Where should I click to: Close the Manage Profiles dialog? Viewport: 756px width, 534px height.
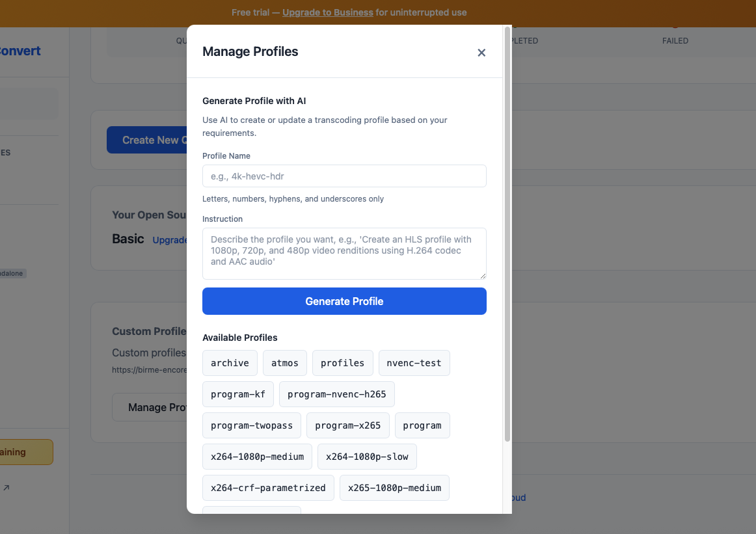481,53
